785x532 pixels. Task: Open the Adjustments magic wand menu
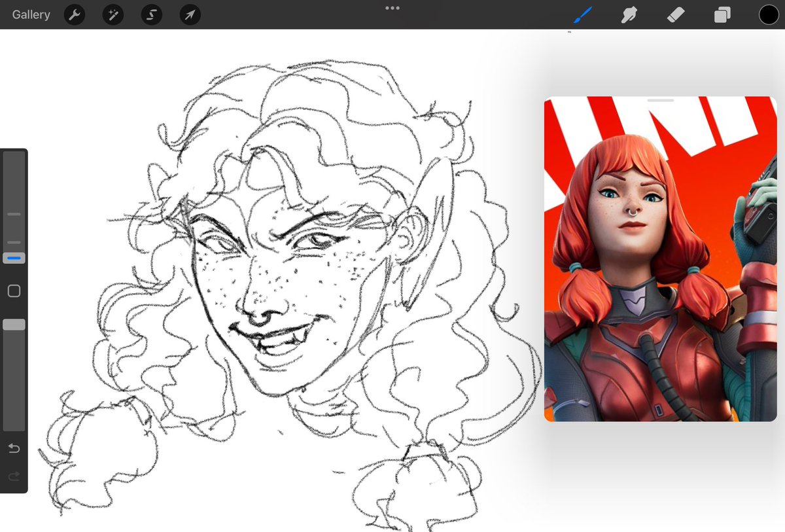pos(113,14)
